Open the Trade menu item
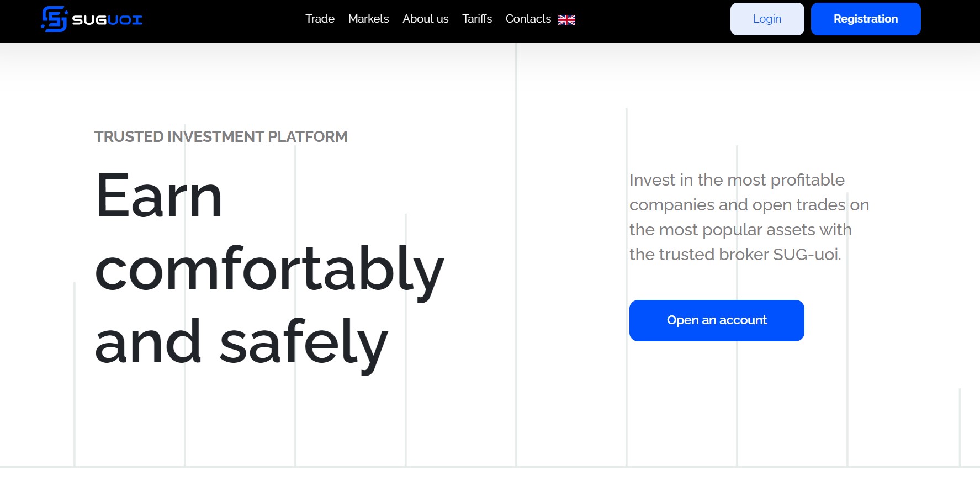This screenshot has width=980, height=486. tap(320, 19)
